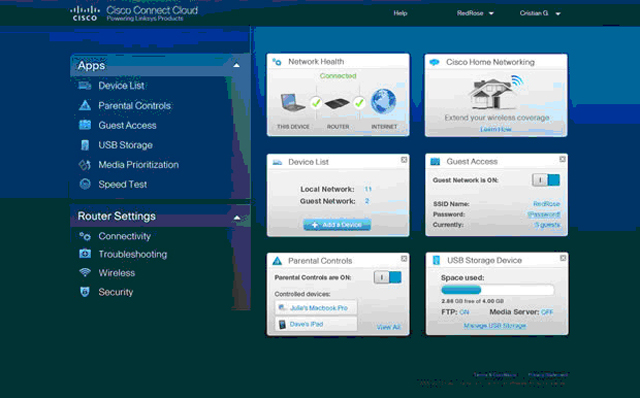Click the Security shield icon in sidebar

tap(85, 292)
